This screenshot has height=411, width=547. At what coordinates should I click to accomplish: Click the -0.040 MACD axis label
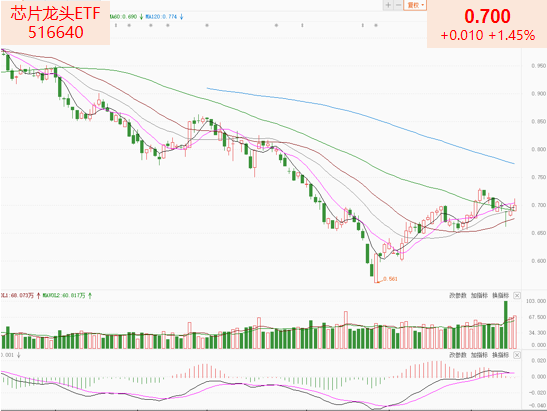tap(537, 405)
